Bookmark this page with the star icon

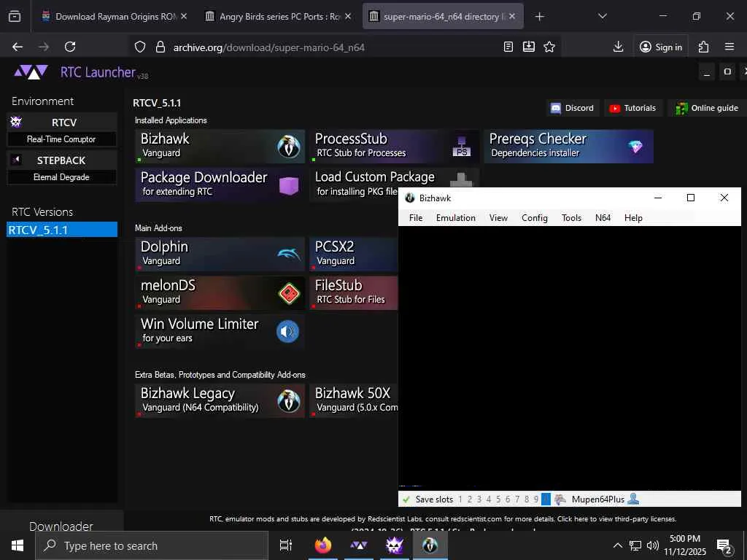(549, 47)
